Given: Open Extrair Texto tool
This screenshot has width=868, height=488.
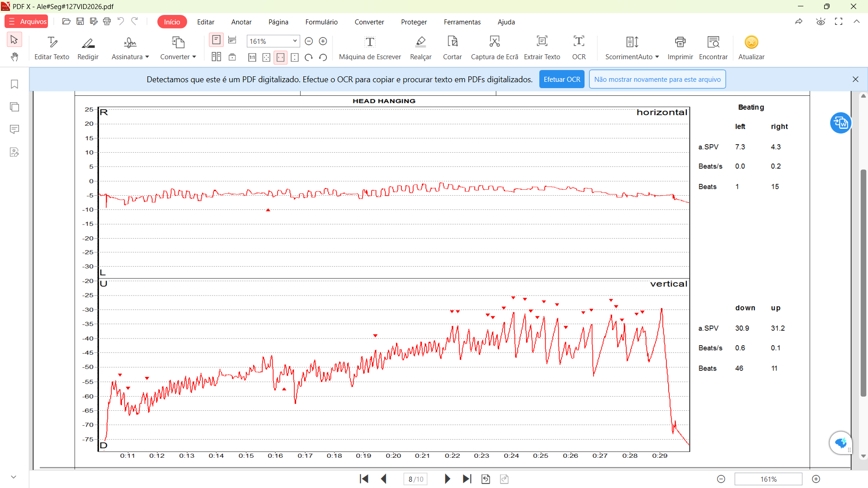Looking at the screenshot, I should tap(542, 47).
